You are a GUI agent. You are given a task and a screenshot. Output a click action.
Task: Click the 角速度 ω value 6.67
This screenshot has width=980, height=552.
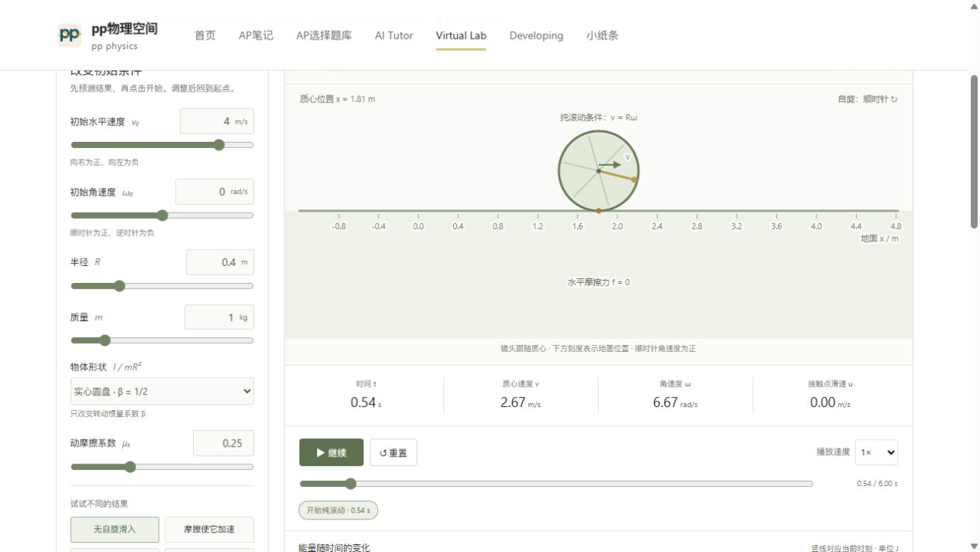point(665,402)
